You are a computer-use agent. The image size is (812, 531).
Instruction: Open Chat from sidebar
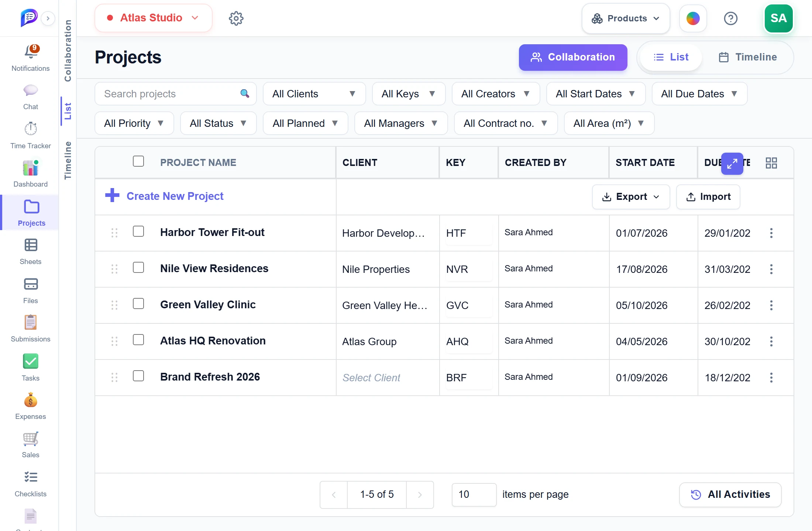pyautogui.click(x=31, y=90)
